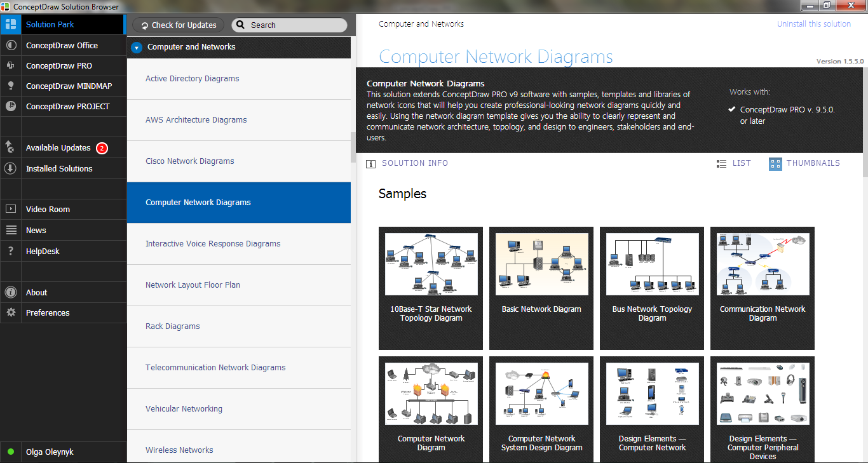The height and width of the screenshot is (463, 868).
Task: Click the Preferences gear icon
Action: (10, 312)
